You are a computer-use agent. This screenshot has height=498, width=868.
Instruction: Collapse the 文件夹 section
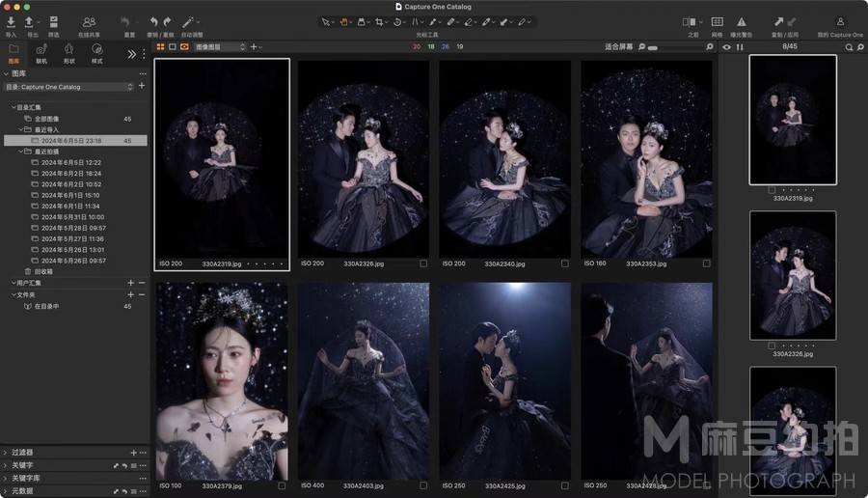click(x=14, y=294)
